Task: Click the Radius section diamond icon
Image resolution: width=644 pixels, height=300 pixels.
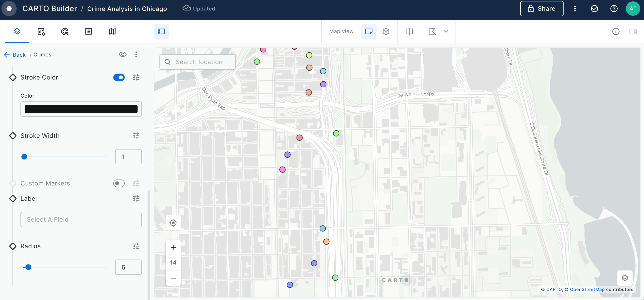Action: (13, 246)
